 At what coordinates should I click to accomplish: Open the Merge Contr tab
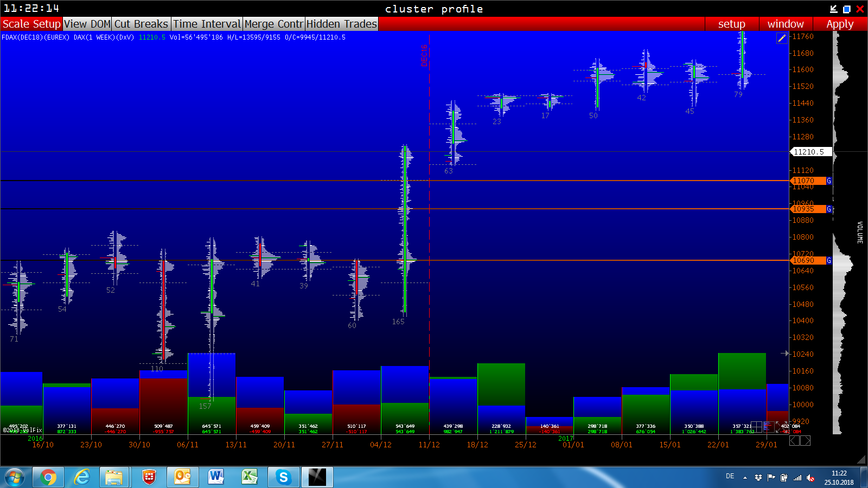[x=274, y=24]
